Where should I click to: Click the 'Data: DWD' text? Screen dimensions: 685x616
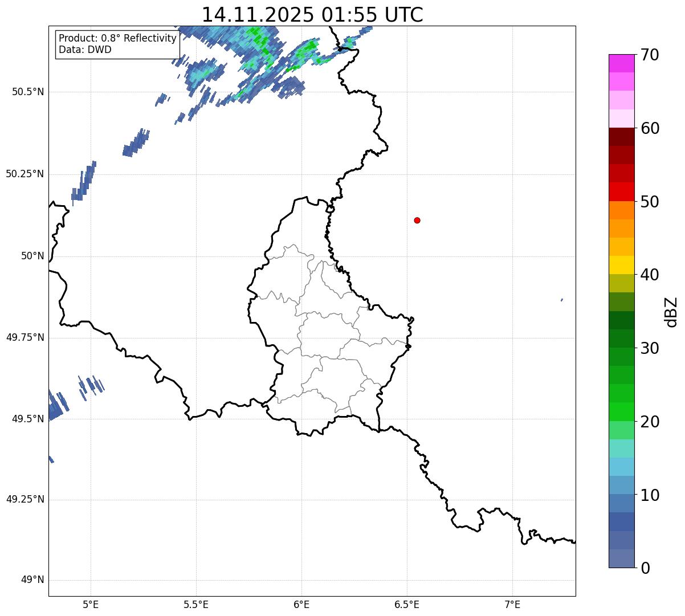pos(85,50)
